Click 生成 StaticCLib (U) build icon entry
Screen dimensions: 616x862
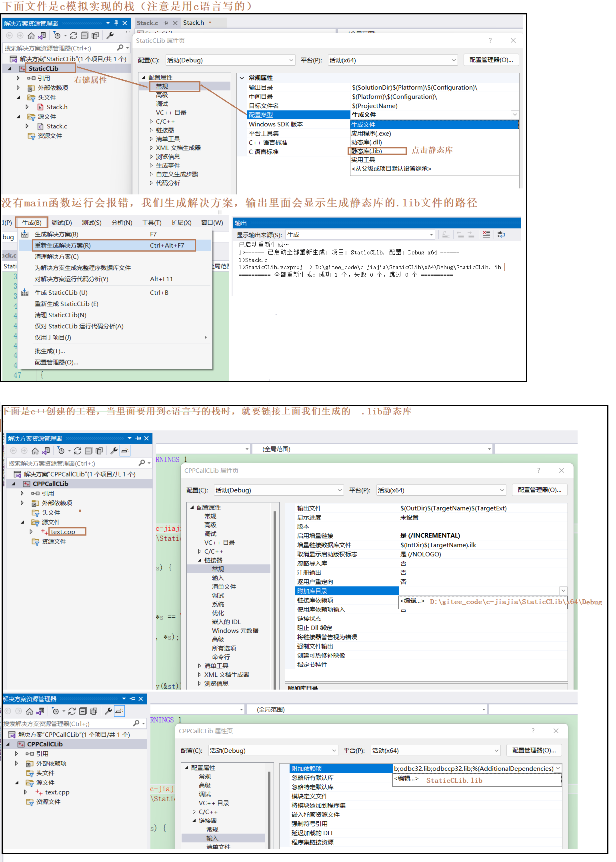pyautogui.click(x=25, y=292)
